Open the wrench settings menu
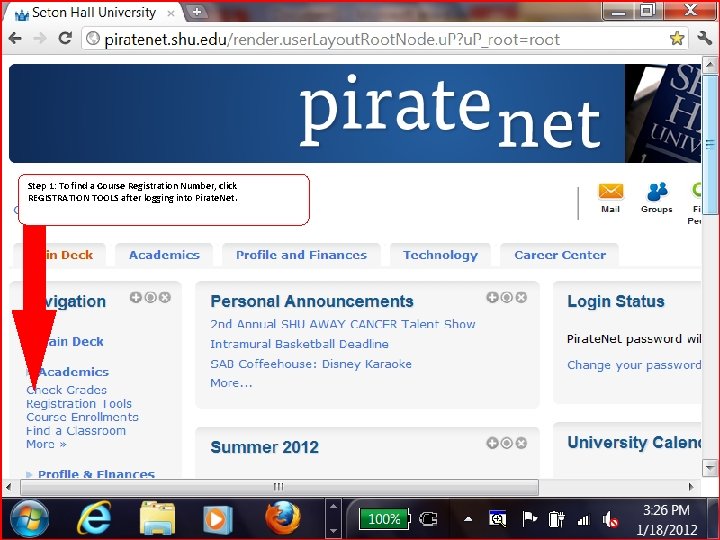The height and width of the screenshot is (540, 720). tap(704, 38)
